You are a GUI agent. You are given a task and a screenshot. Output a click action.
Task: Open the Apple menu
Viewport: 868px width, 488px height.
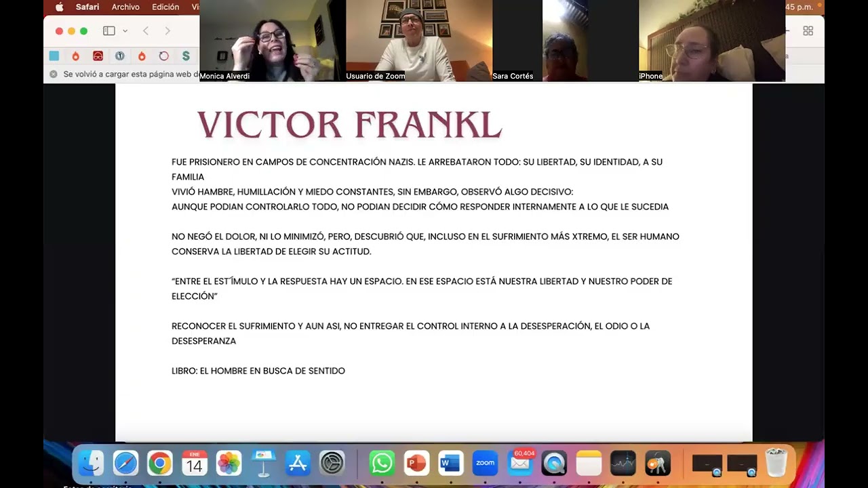59,7
